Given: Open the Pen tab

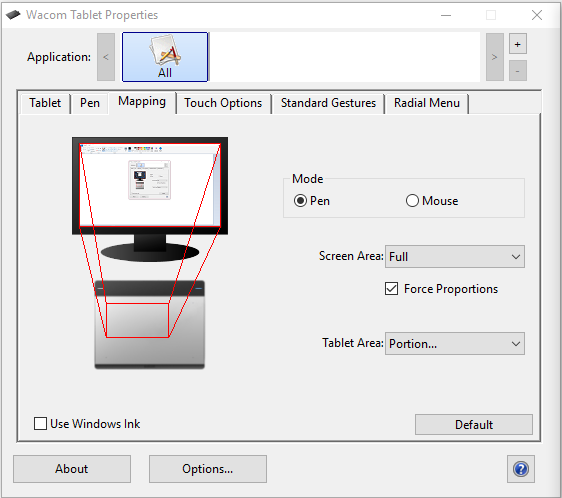Looking at the screenshot, I should tap(90, 103).
